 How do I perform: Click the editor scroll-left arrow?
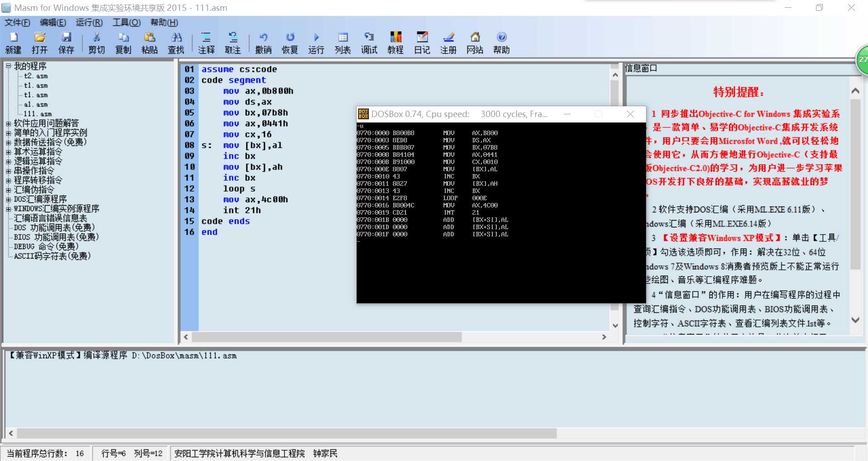(186, 337)
